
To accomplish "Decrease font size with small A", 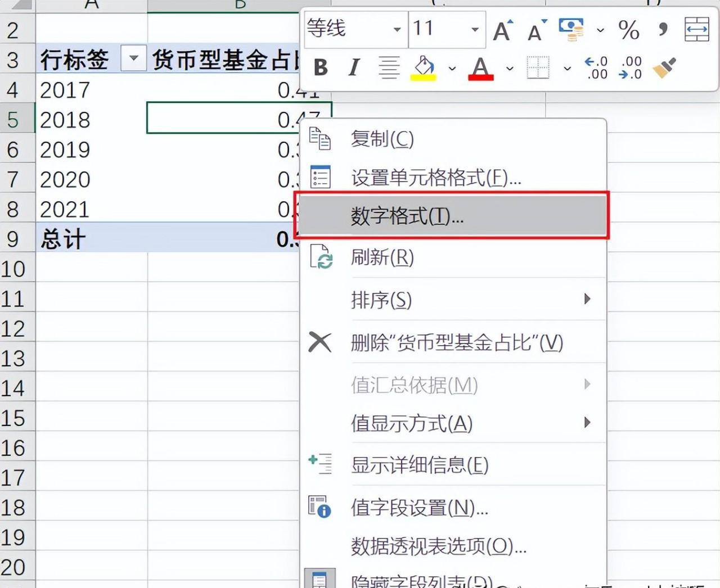I will point(536,30).
